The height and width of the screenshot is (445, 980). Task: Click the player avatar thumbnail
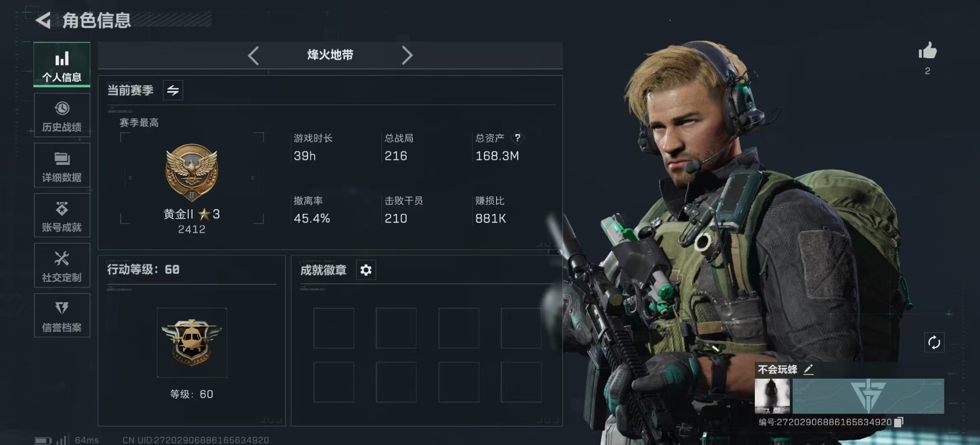coord(772,396)
